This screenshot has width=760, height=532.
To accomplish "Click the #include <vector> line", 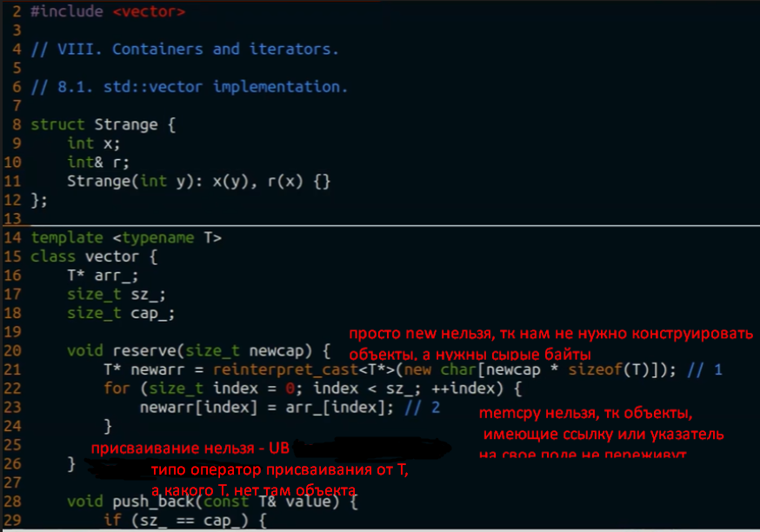I will [107, 12].
